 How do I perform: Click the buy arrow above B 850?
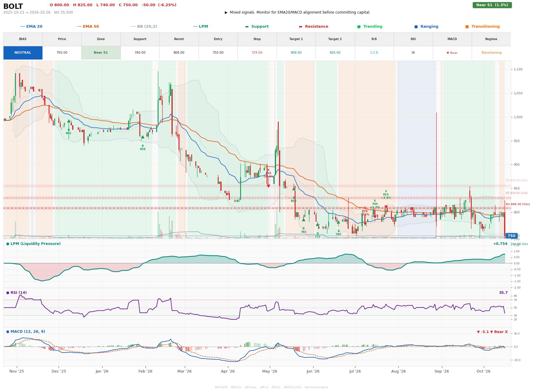click(x=294, y=189)
